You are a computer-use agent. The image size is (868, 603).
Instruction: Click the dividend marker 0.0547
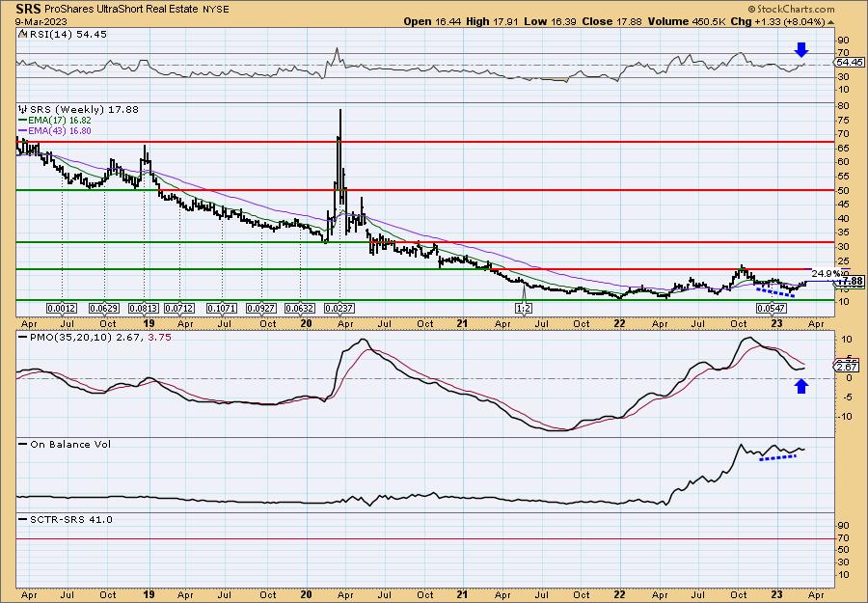772,309
